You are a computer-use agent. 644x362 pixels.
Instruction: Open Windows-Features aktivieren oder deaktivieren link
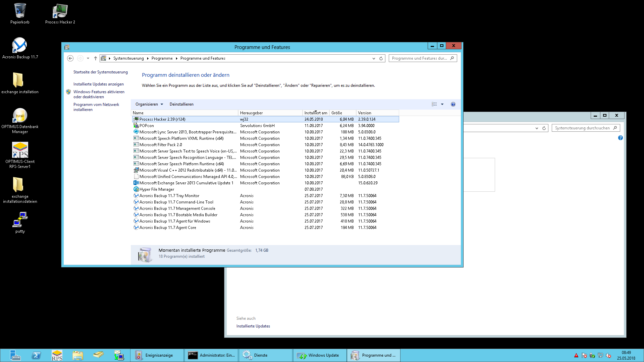[99, 94]
